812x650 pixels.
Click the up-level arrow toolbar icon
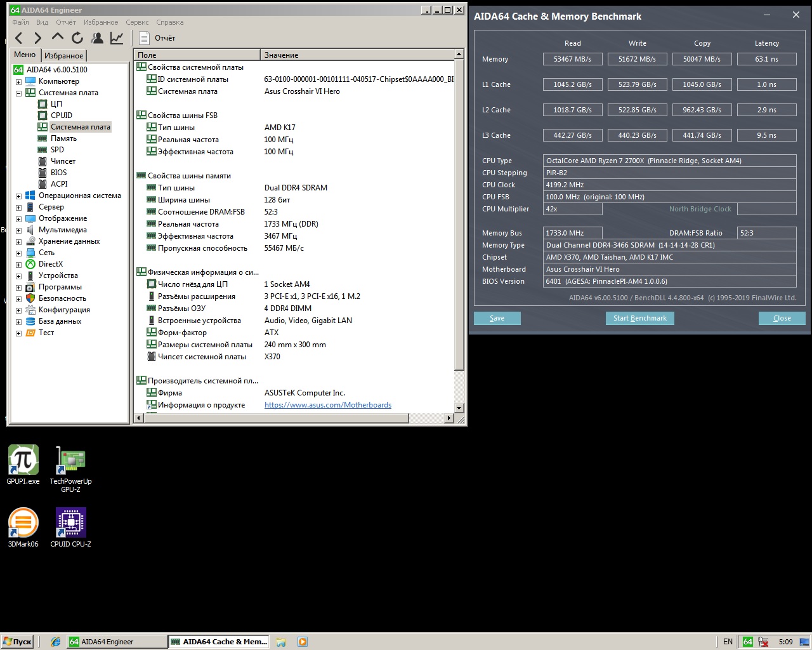58,38
